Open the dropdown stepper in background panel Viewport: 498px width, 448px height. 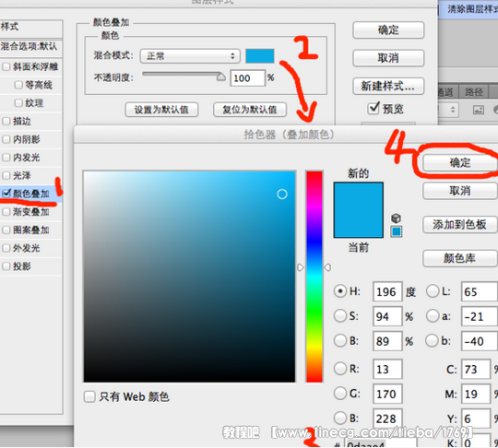(x=453, y=110)
